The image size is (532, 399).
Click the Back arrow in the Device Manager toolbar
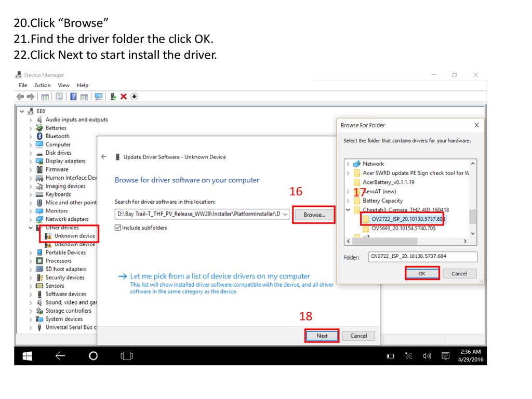20,97
